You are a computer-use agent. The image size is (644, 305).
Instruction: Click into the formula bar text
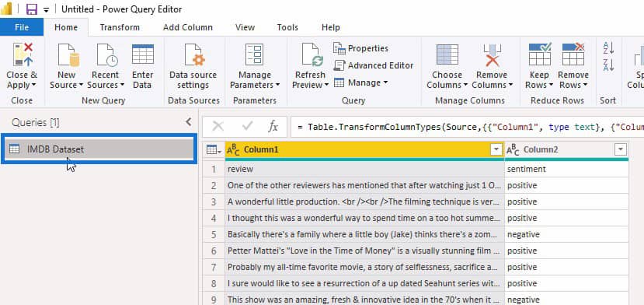467,127
